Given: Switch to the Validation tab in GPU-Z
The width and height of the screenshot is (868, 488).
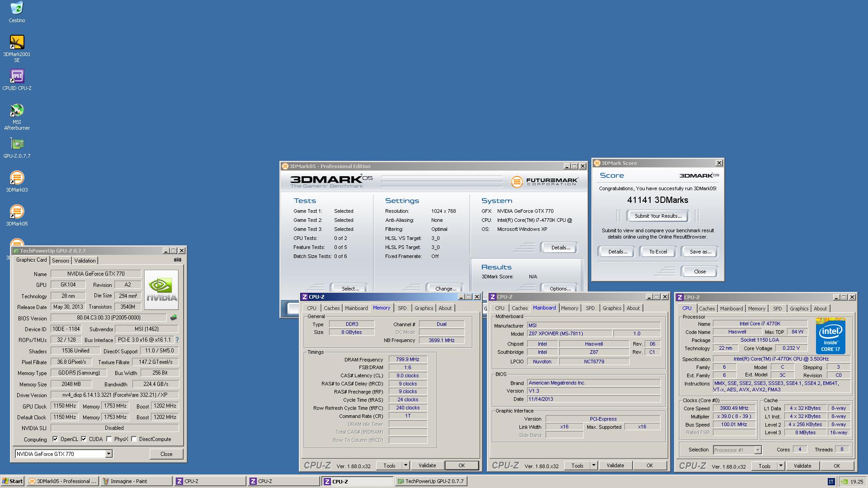Looking at the screenshot, I should [x=85, y=261].
